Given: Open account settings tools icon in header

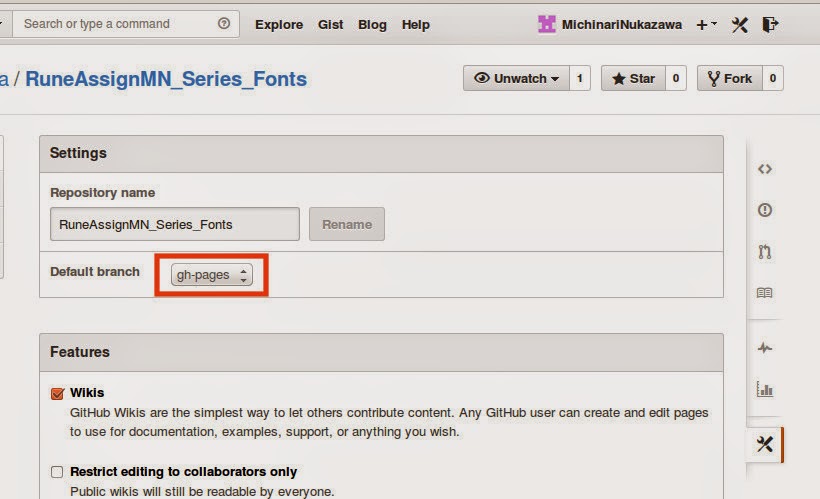Looking at the screenshot, I should point(739,25).
